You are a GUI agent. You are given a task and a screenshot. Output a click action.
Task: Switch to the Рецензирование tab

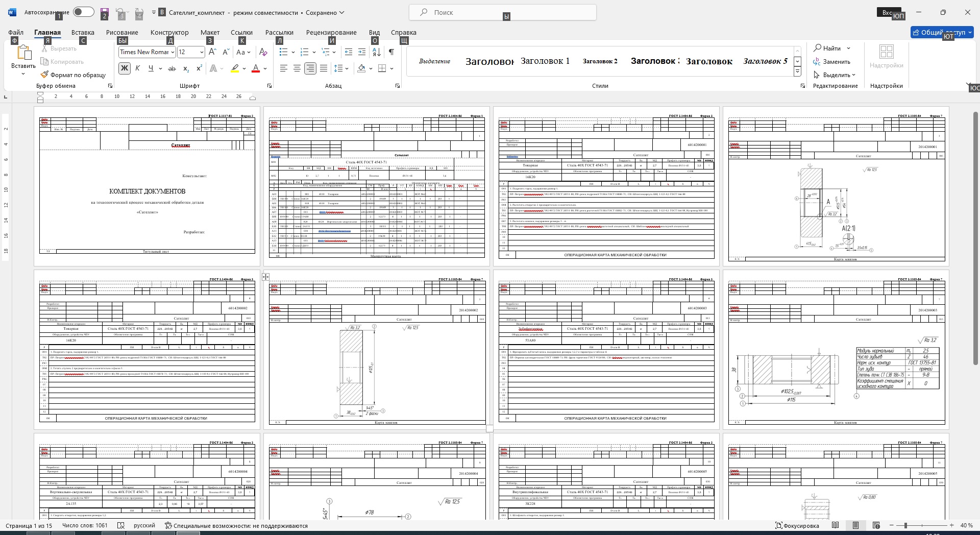tap(331, 32)
